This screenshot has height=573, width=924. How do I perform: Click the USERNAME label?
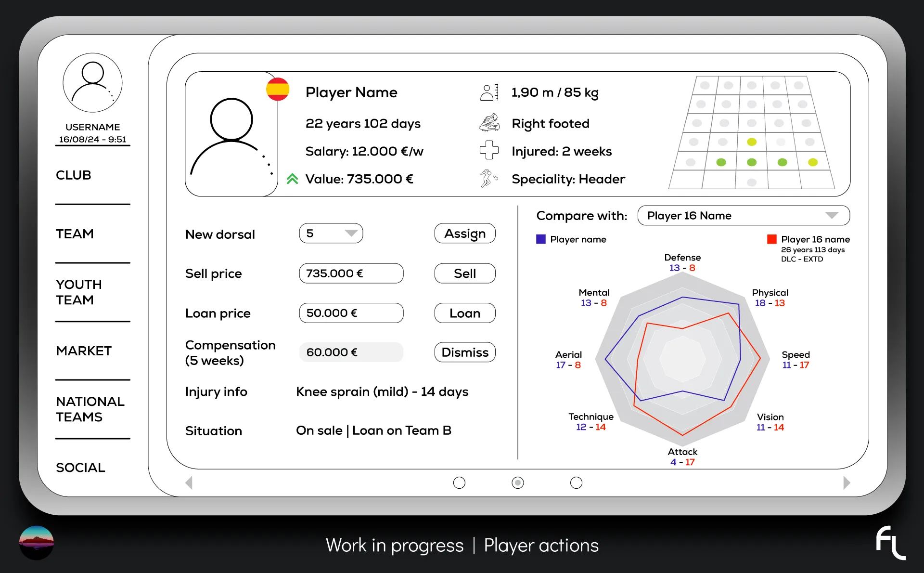[x=92, y=127]
